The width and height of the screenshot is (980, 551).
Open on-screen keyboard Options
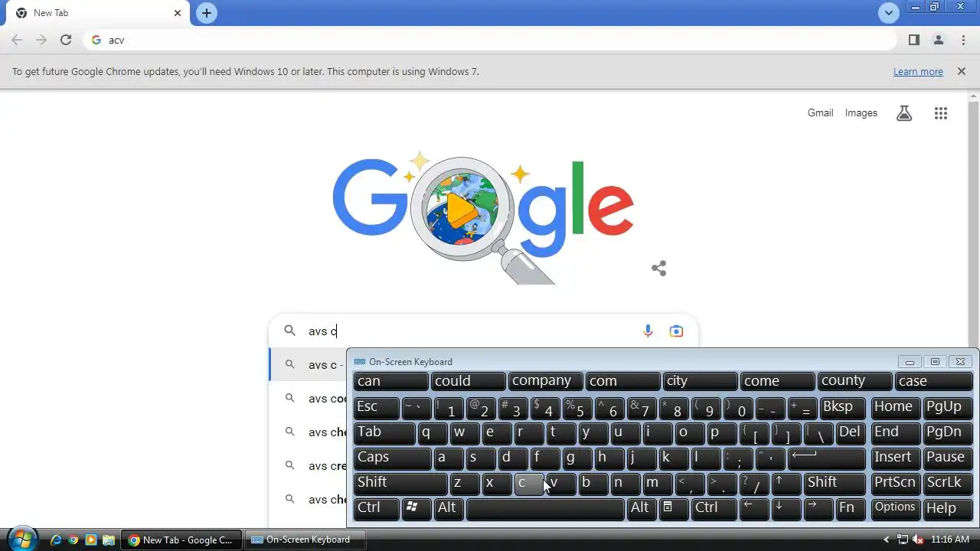click(x=894, y=508)
